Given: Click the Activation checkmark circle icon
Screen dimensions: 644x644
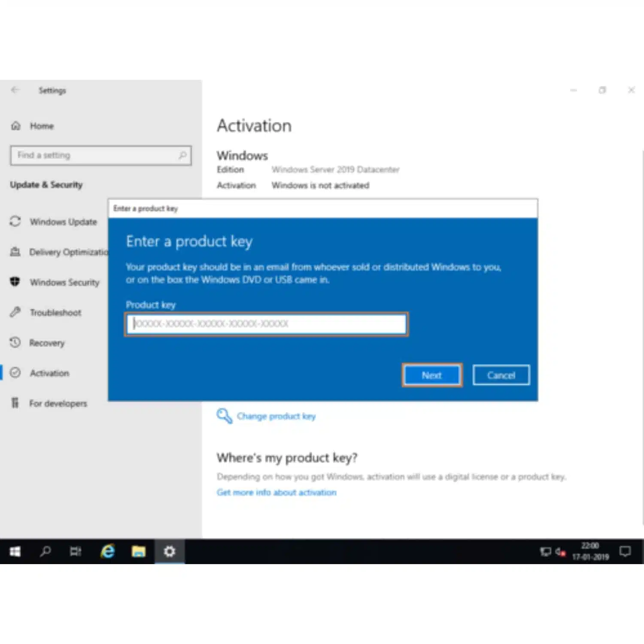Looking at the screenshot, I should click(x=15, y=373).
